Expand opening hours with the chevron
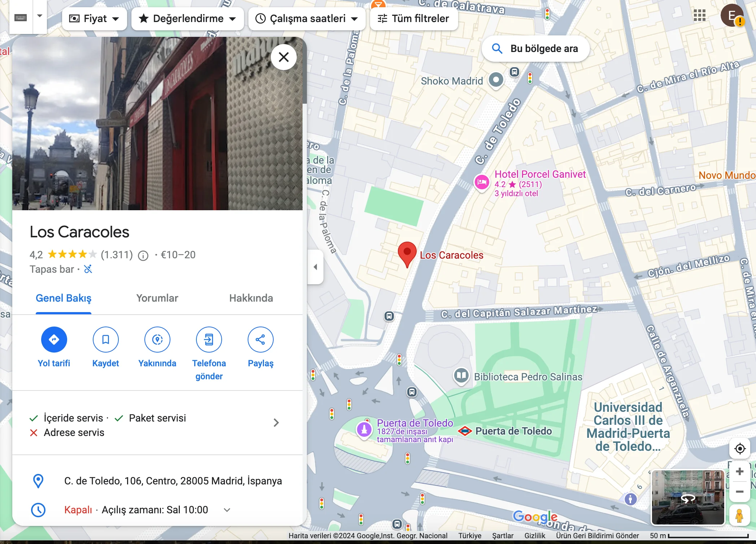Screen dimensions: 756x544 coord(227,510)
